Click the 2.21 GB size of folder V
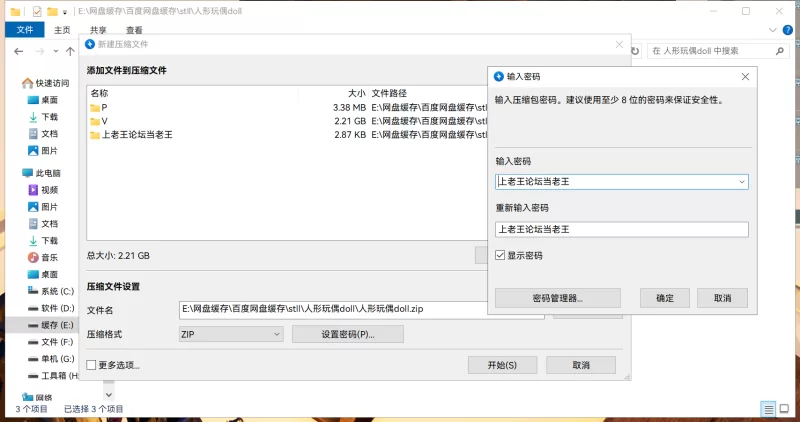 [350, 121]
